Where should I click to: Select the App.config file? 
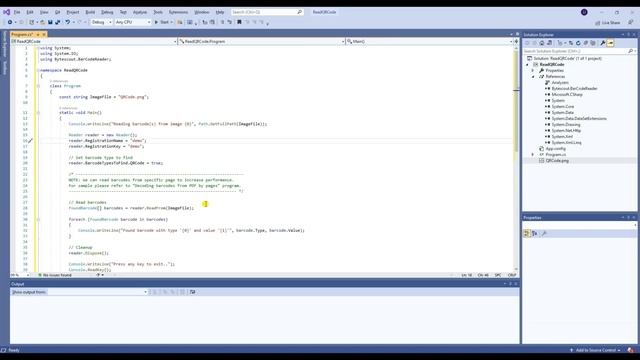[x=556, y=149]
